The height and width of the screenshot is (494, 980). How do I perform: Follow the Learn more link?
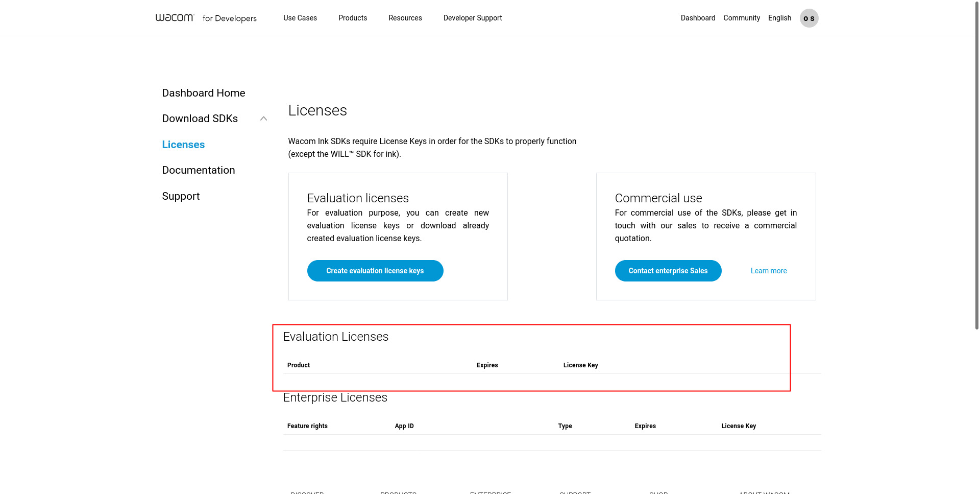(768, 271)
